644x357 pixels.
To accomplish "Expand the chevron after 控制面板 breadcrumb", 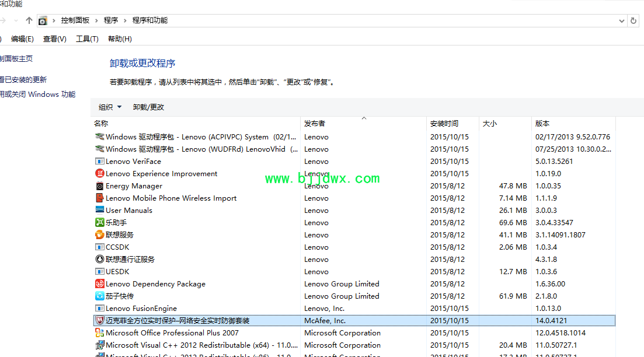I will coord(97,20).
